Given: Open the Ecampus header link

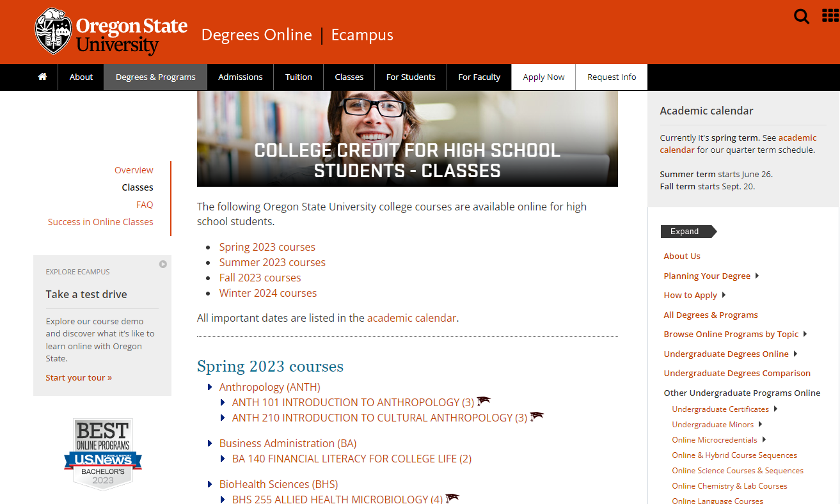Looking at the screenshot, I should pyautogui.click(x=362, y=35).
